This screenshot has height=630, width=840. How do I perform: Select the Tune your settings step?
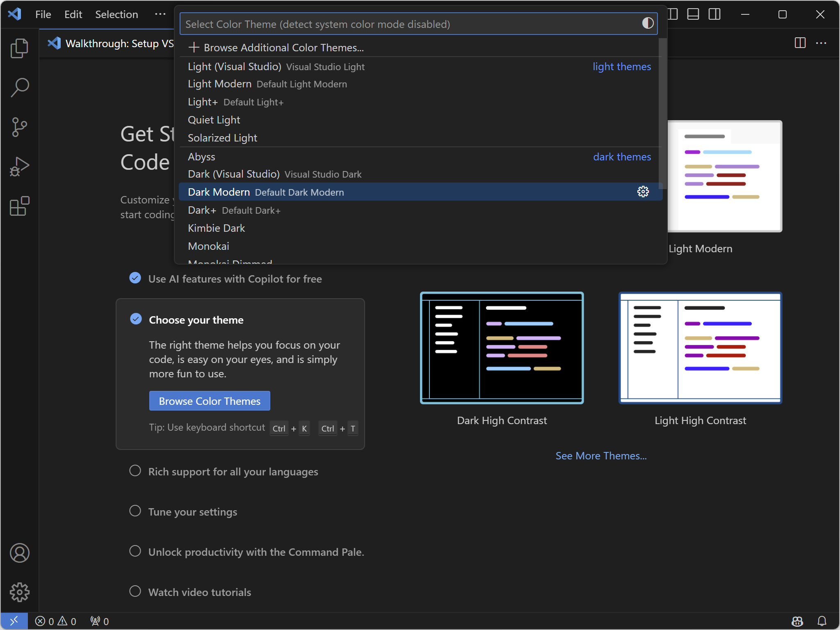click(192, 512)
